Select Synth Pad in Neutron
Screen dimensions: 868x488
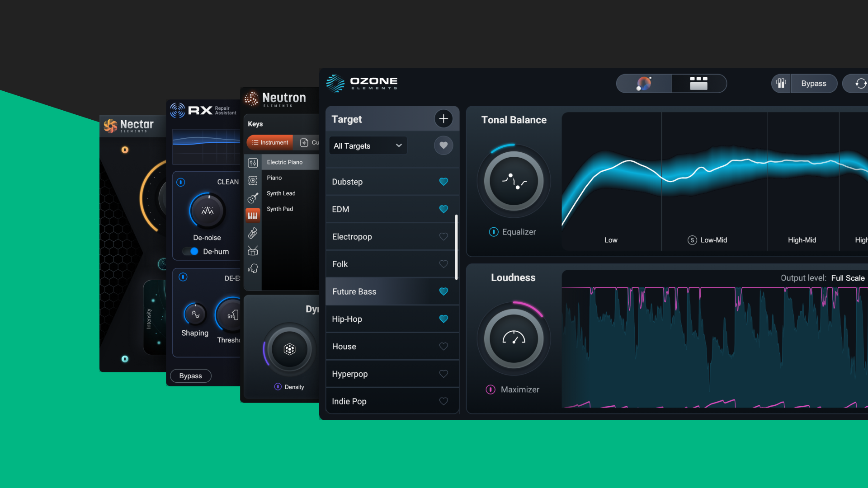[x=290, y=209]
